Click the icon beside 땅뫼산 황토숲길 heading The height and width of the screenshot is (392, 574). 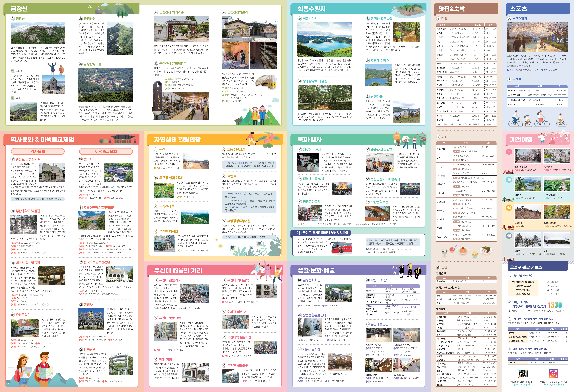tap(368, 19)
